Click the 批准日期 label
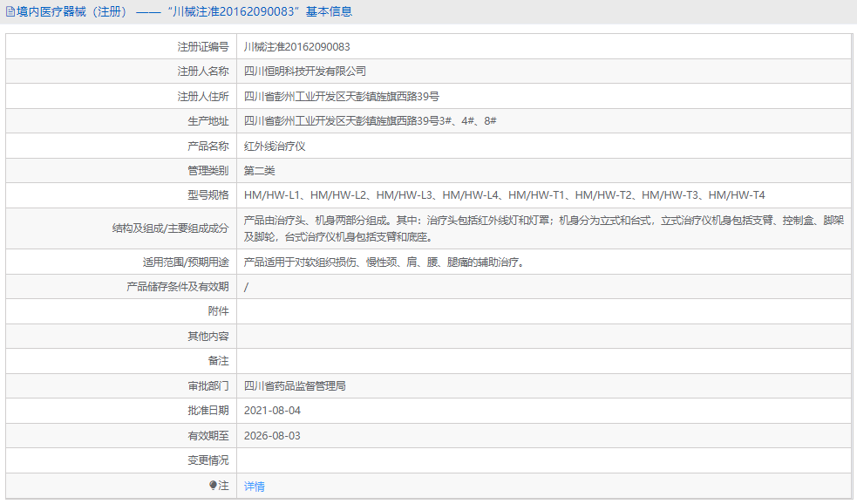Viewport: 857px width, 504px height. pyautogui.click(x=208, y=411)
